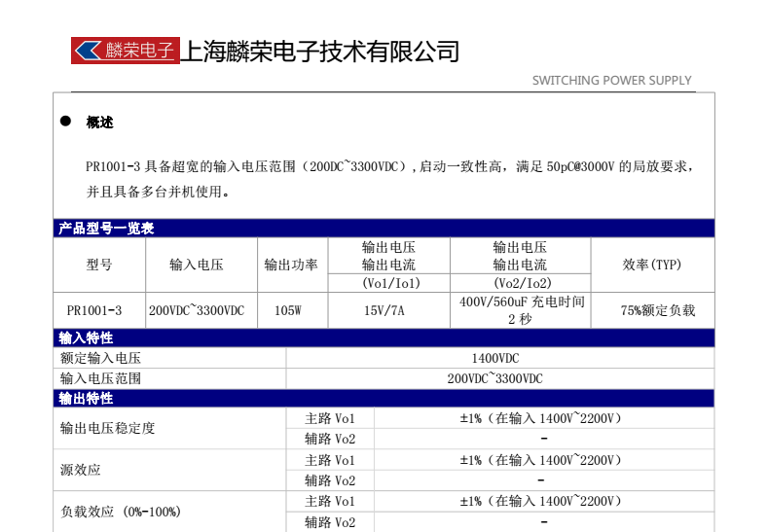The image size is (768, 532).
Task: Click ±1% value in 负载效应 row
Action: 541,501
